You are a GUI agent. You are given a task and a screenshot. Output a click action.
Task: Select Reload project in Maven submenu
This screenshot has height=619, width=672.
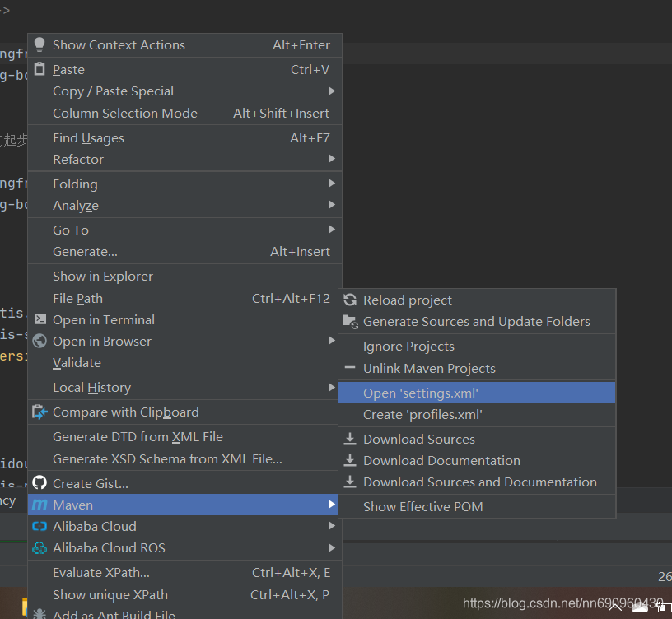coord(477,300)
